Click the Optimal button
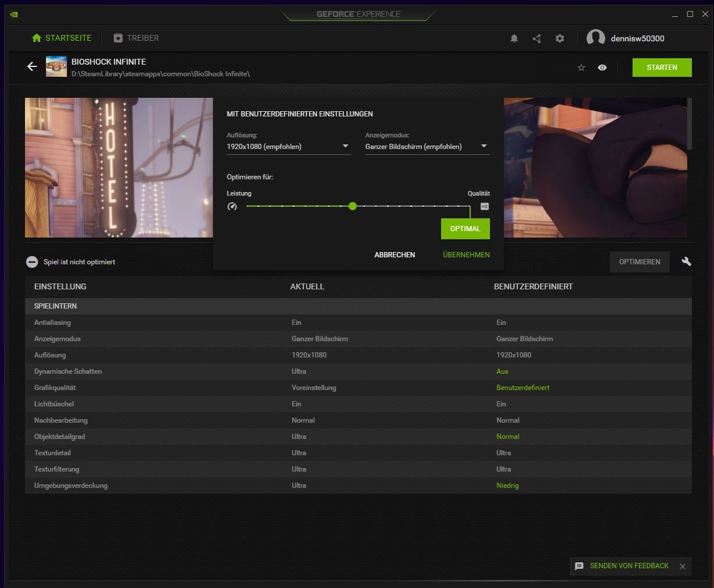 [466, 229]
